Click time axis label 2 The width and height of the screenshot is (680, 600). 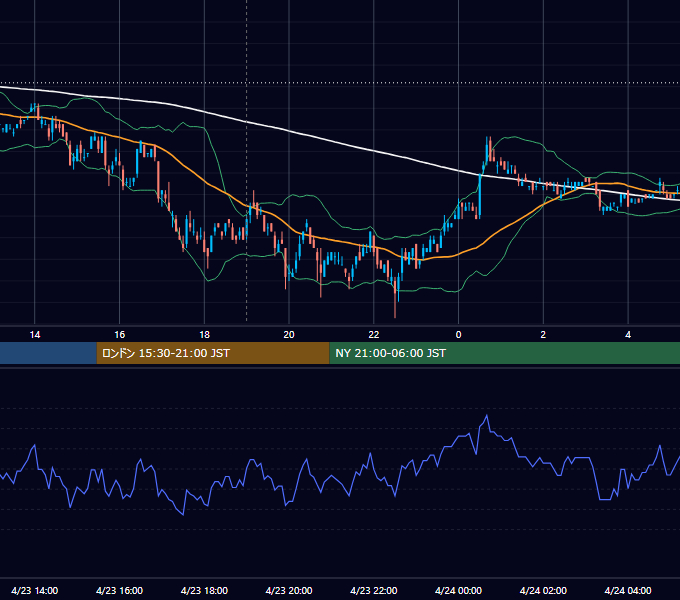(x=543, y=335)
